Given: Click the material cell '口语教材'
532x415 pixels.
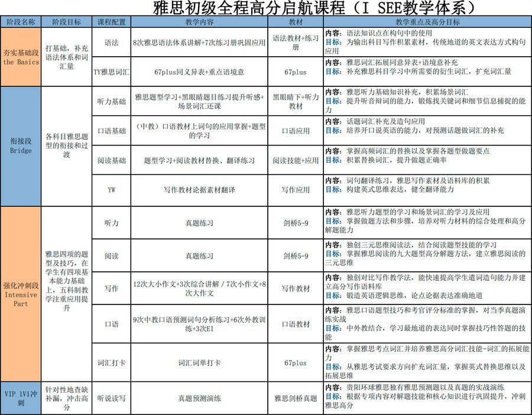Looking at the screenshot, I should pyautogui.click(x=296, y=324).
